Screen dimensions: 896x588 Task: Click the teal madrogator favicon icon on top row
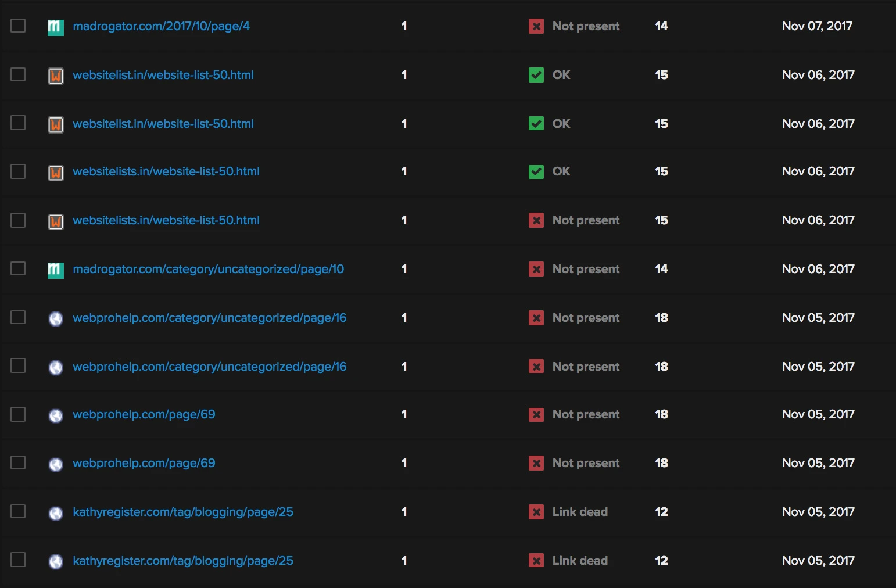pos(55,26)
